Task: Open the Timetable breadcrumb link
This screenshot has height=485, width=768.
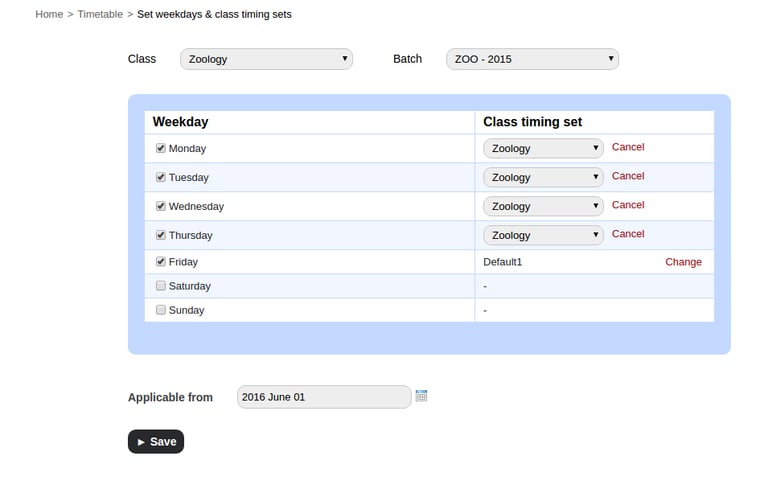Action: [100, 14]
